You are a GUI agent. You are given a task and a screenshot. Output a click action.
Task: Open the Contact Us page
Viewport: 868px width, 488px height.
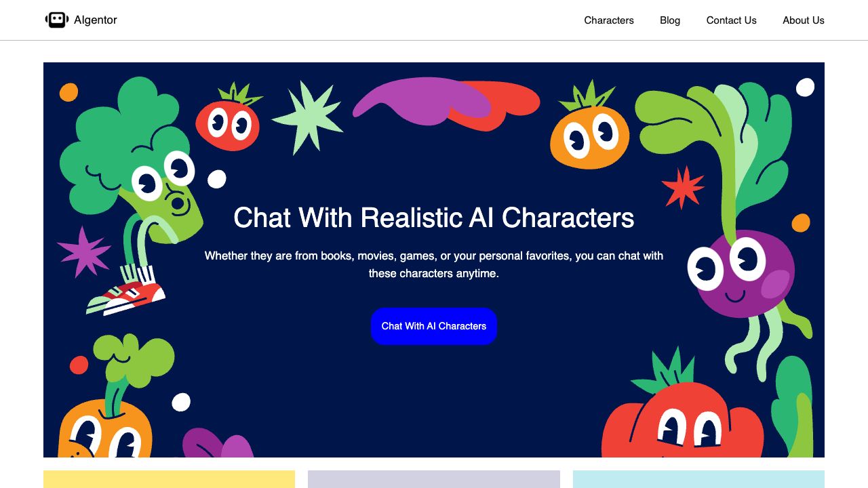coord(731,20)
